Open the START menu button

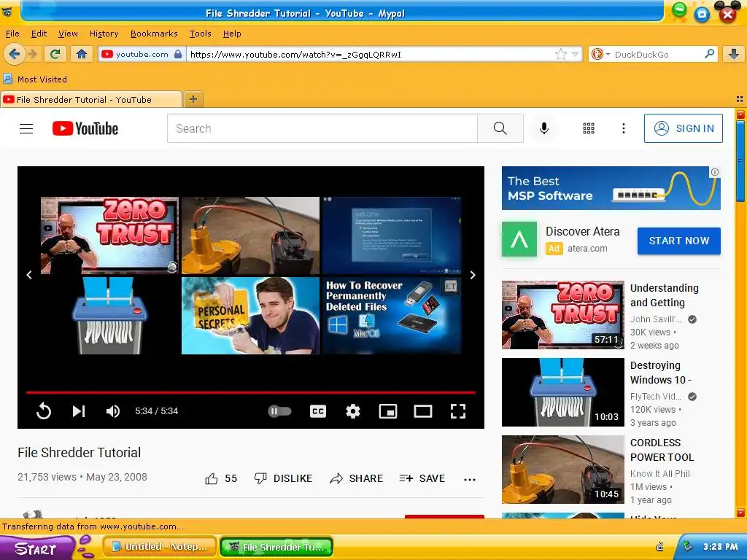coord(36,548)
